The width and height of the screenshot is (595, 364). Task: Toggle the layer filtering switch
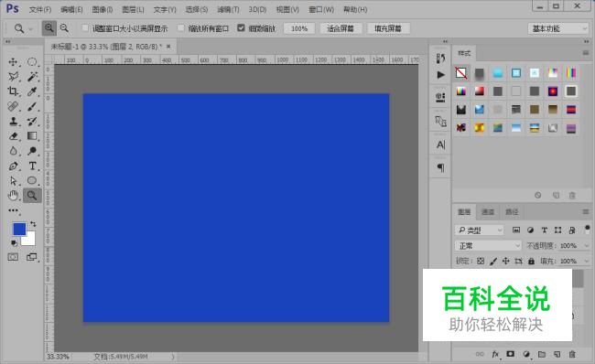click(587, 229)
